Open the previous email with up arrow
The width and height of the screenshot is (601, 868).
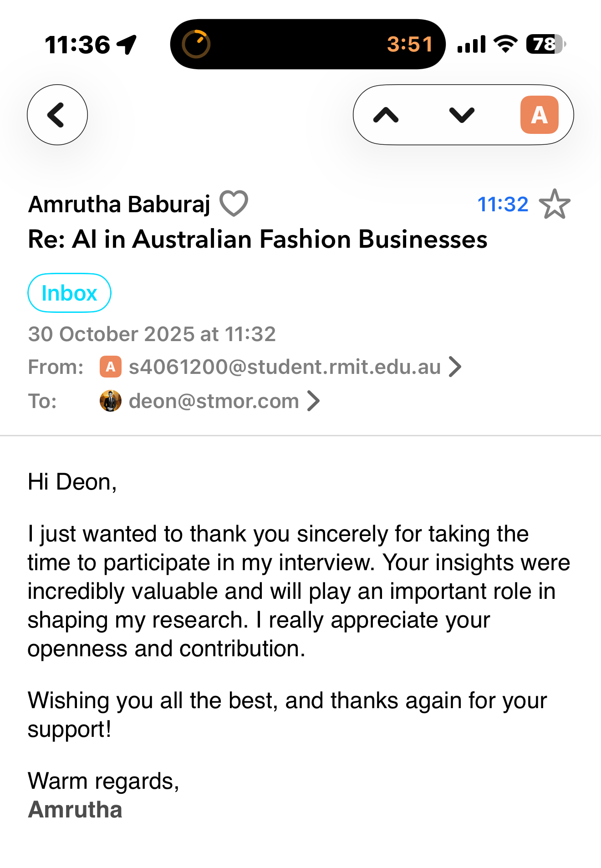point(386,115)
